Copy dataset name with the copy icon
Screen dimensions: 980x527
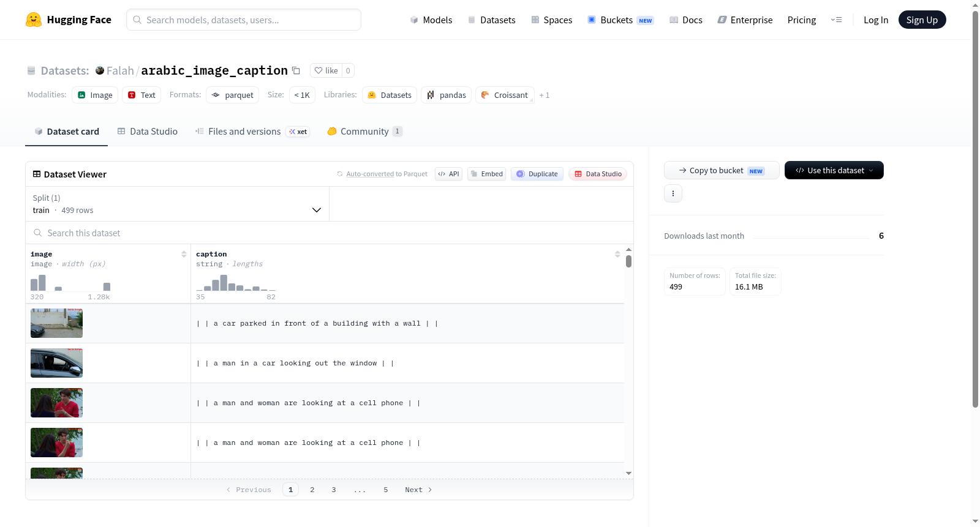pyautogui.click(x=296, y=70)
